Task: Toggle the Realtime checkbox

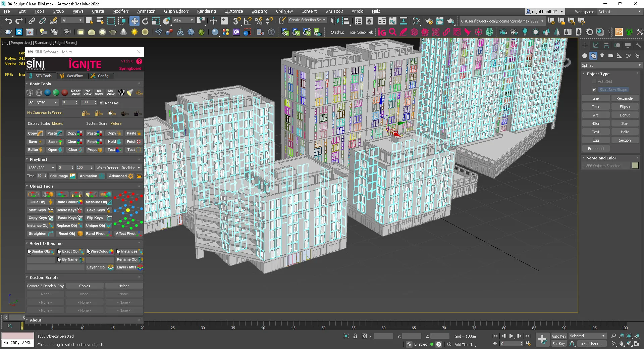Action: 101,103
